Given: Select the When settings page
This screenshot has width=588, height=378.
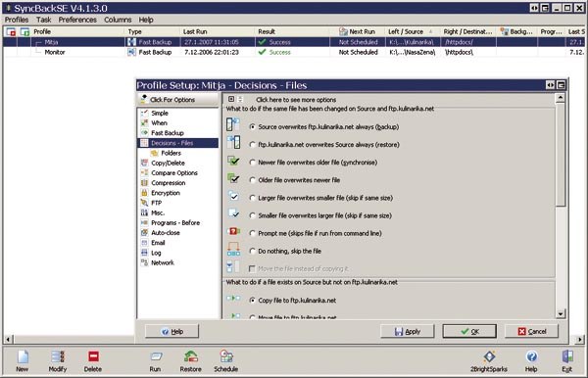Looking at the screenshot, I should tap(159, 122).
